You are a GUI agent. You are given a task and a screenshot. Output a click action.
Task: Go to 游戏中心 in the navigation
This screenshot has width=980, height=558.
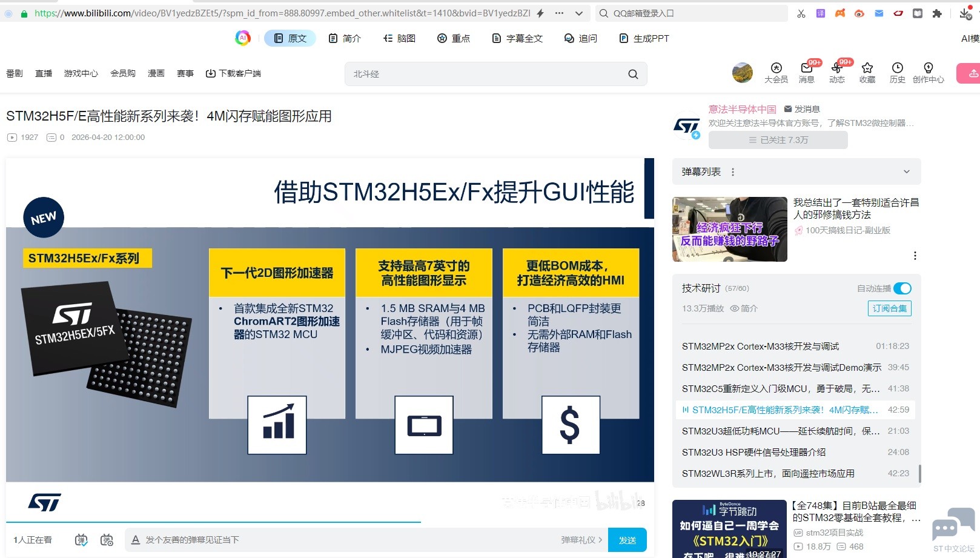coord(81,73)
